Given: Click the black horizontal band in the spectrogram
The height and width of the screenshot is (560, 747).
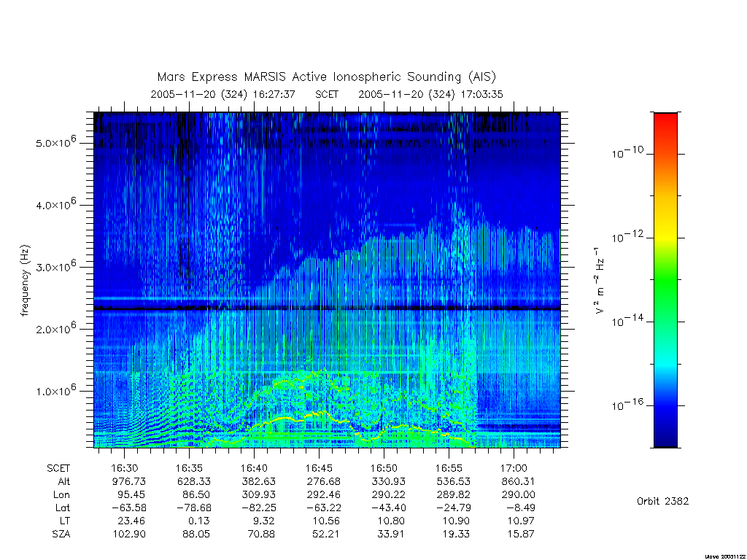Looking at the screenshot, I should 327,308.
